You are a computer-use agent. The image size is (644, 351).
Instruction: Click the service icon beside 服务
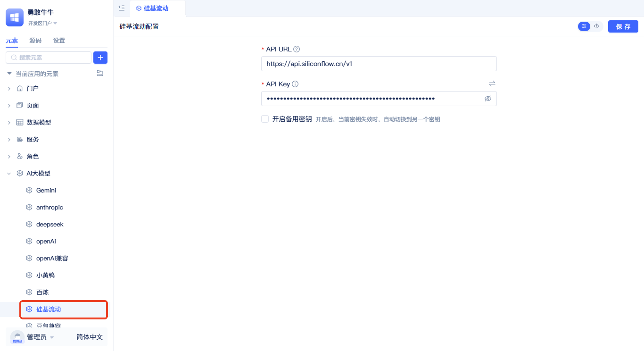pyautogui.click(x=20, y=139)
